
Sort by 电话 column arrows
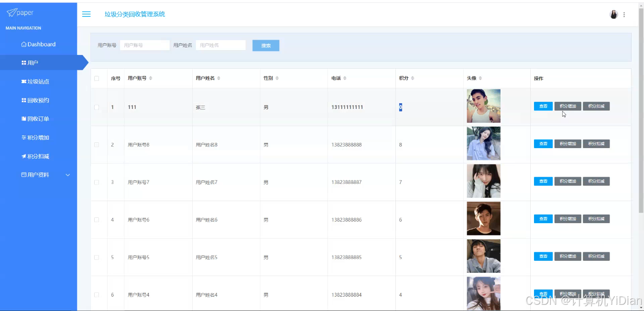click(x=345, y=78)
